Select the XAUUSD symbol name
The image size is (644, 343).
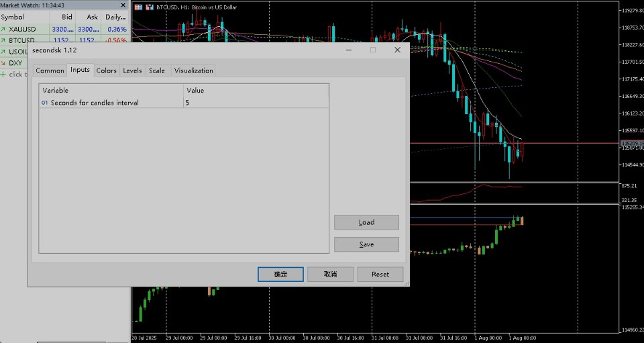pyautogui.click(x=22, y=30)
